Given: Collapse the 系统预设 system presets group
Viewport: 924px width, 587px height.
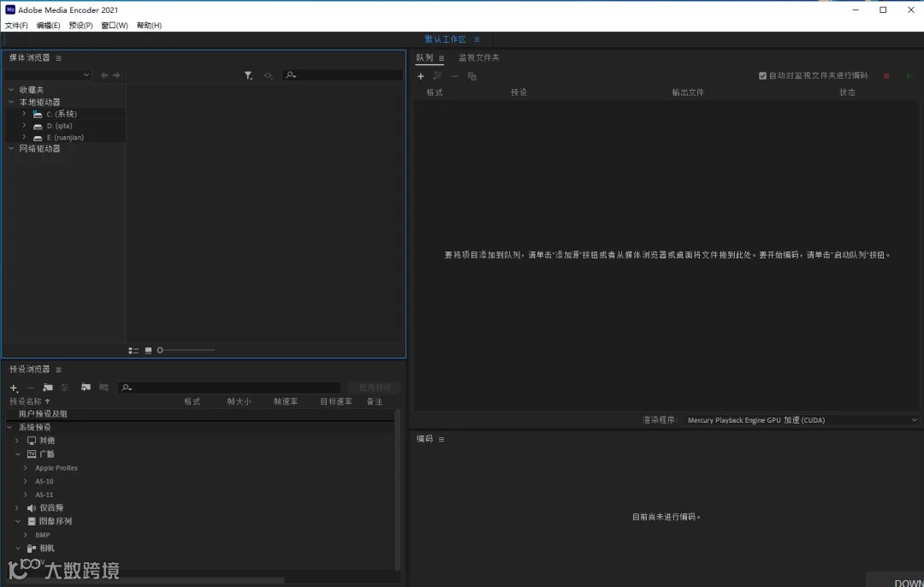Looking at the screenshot, I should click(x=9, y=427).
